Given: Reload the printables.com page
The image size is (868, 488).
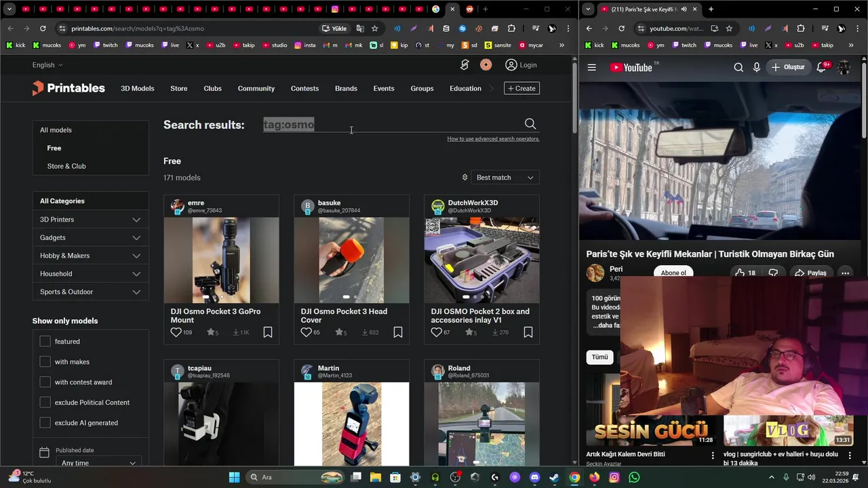Looking at the screenshot, I should tap(43, 28).
